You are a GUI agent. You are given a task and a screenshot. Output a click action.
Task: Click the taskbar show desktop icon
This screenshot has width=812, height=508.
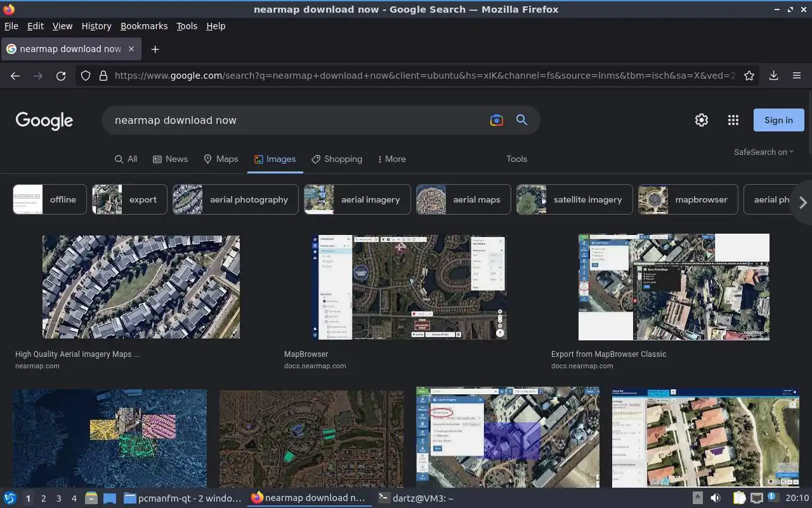click(109, 498)
